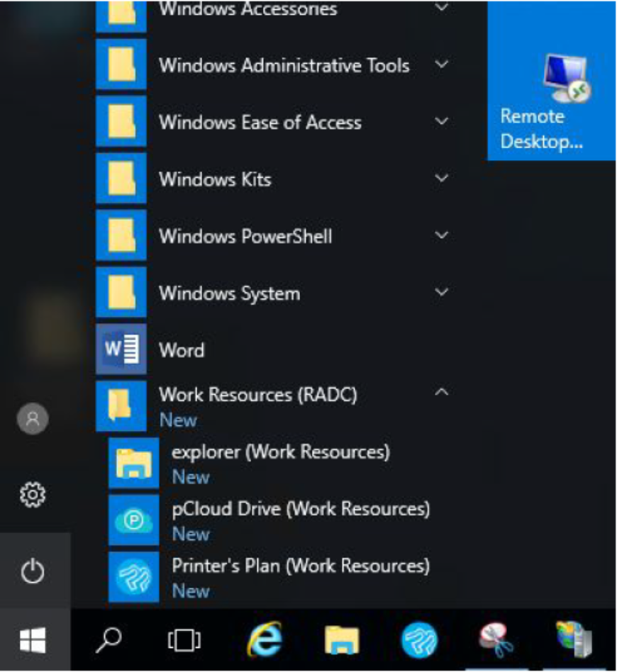Viewport: 617px width, 672px height.
Task: Click the Windows Kits folder icon
Action: [121, 179]
